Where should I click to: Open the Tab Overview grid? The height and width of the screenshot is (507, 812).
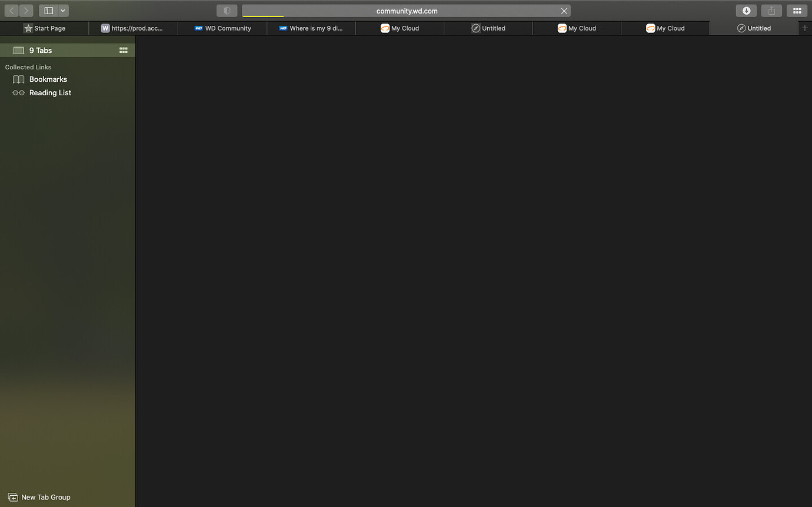[797, 10]
